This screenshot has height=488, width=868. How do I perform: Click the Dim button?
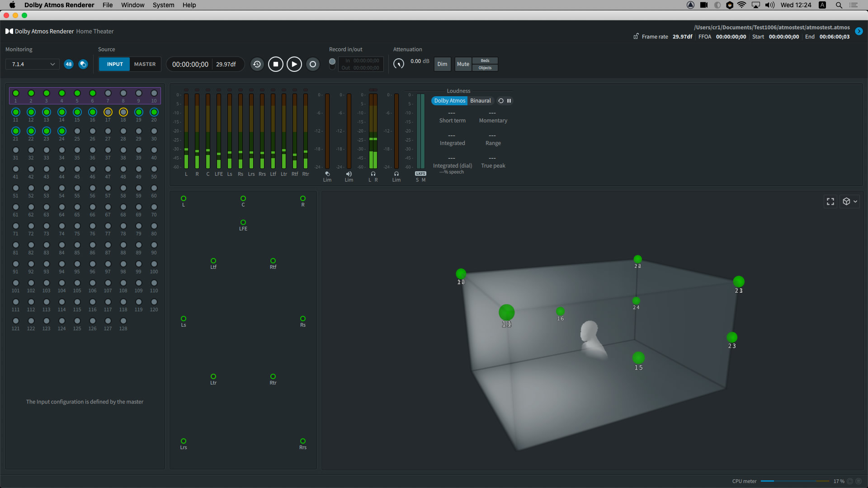point(442,64)
